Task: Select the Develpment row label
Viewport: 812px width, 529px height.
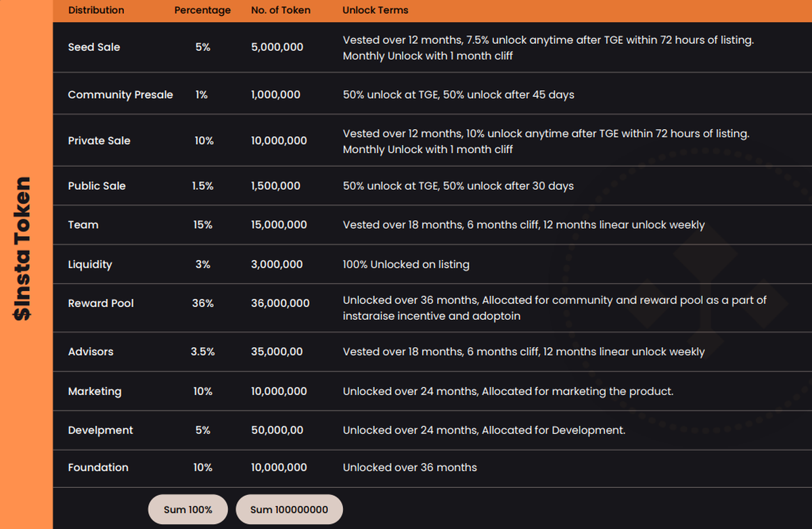Action: tap(100, 430)
